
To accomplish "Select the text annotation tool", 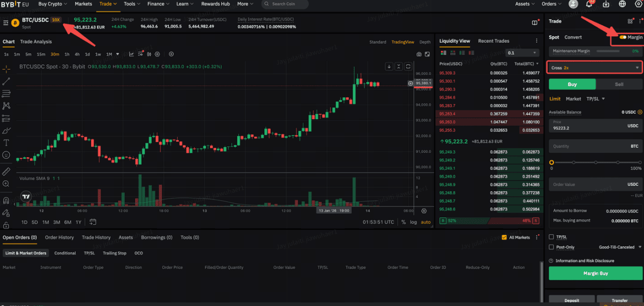I will [6, 143].
